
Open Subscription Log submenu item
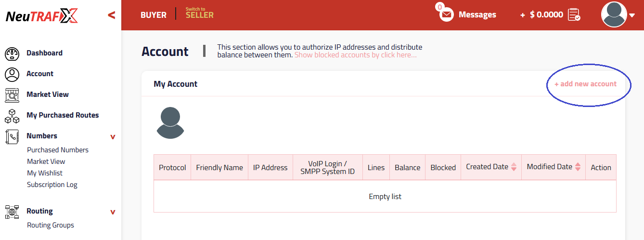coord(52,185)
